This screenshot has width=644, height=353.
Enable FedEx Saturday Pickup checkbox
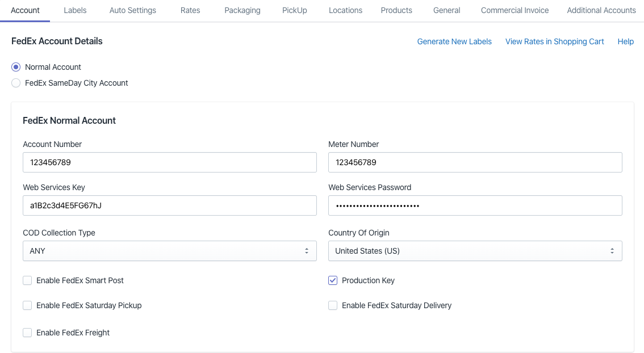pyautogui.click(x=27, y=305)
